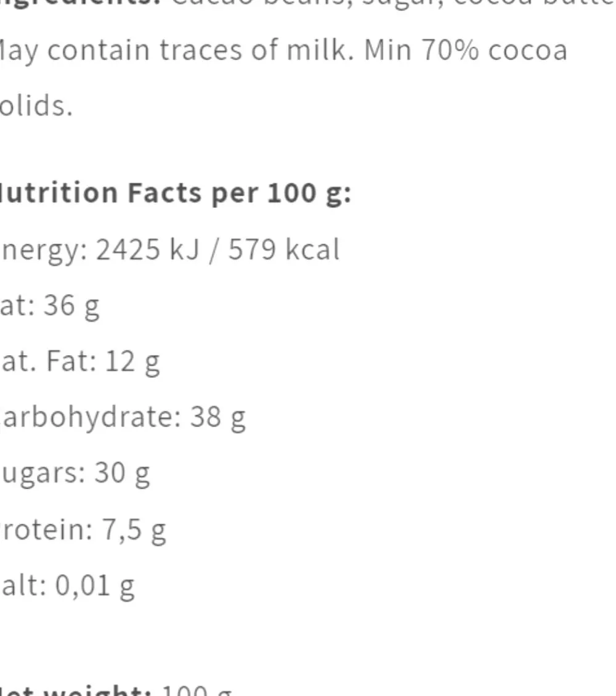This screenshot has height=696, width=616.
Task: Click the "0,01 g" salt value
Action: click(x=95, y=586)
